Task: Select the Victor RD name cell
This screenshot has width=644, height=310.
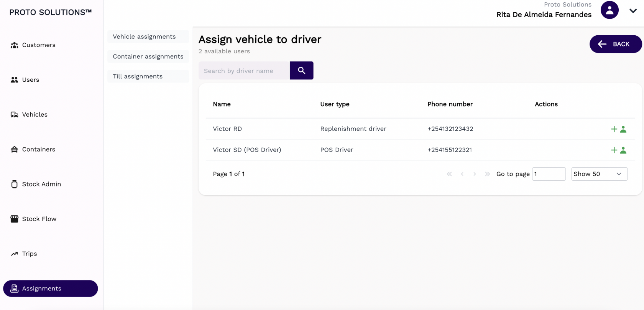Action: coord(227,129)
